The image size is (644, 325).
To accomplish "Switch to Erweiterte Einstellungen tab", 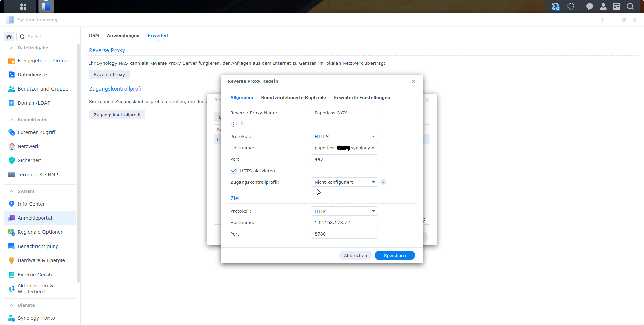I will pyautogui.click(x=362, y=97).
